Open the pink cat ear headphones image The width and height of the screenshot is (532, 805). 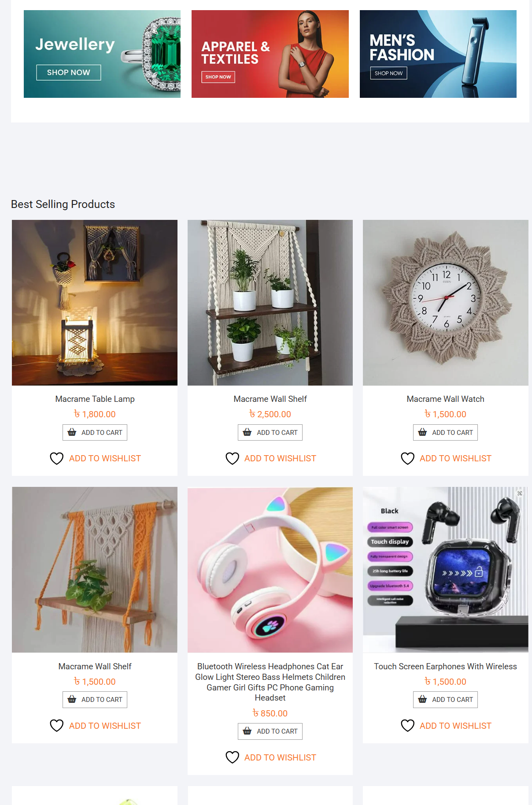pyautogui.click(x=270, y=570)
